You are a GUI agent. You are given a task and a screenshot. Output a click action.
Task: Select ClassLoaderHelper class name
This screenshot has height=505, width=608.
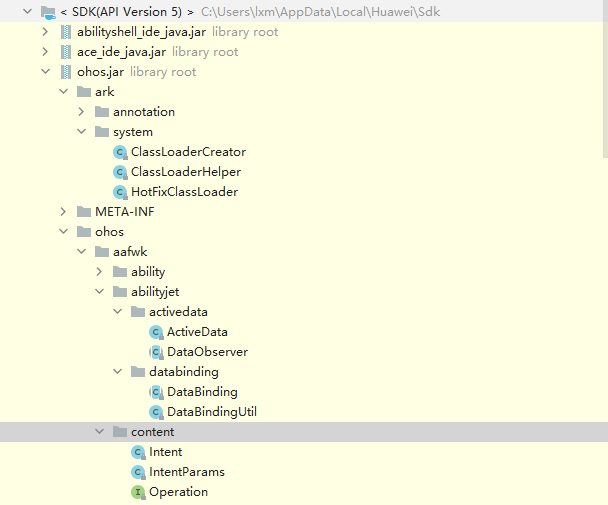(186, 172)
